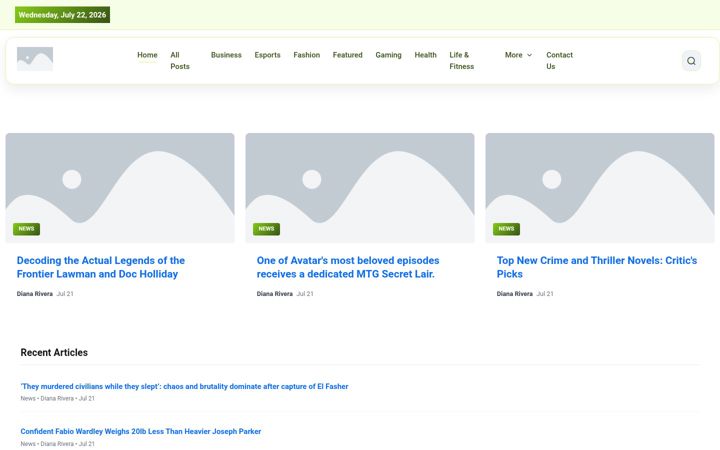The height and width of the screenshot is (450, 720).
Task: Click the Wednesday date badge
Action: coord(62,15)
